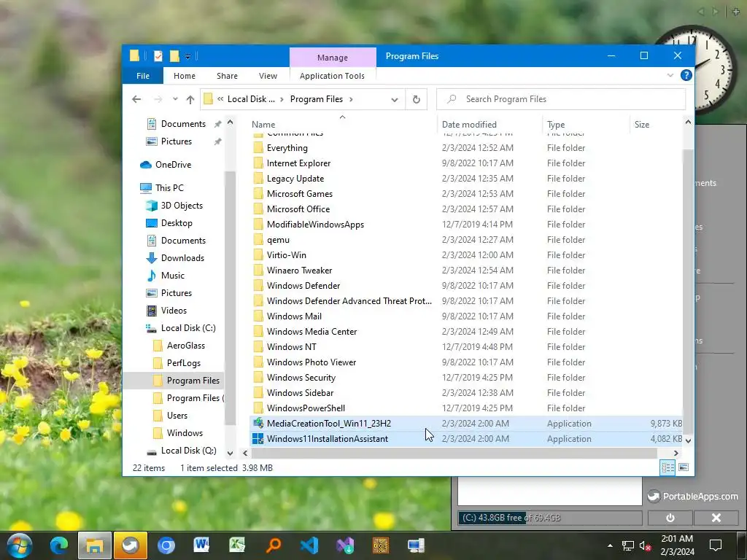Select the Winaero Tweaker folder icon

point(258,270)
